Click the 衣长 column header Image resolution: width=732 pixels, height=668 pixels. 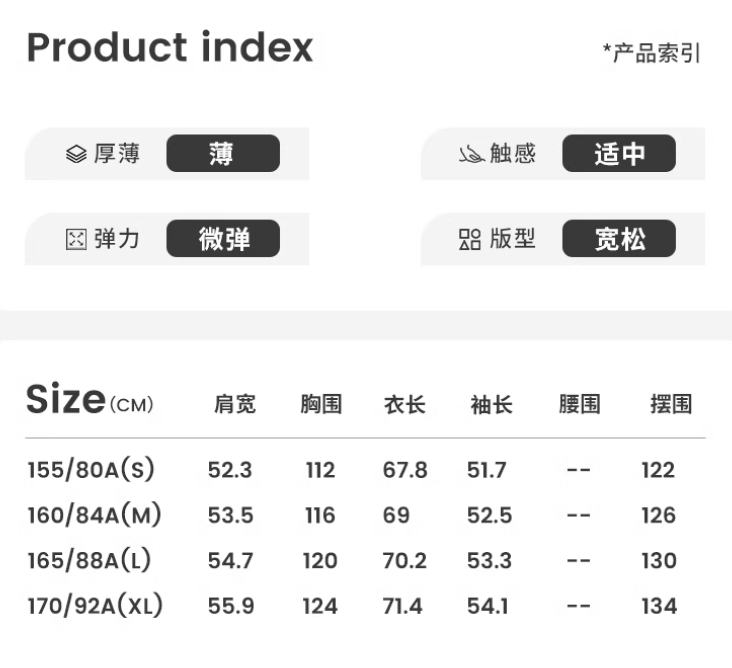coord(405,404)
